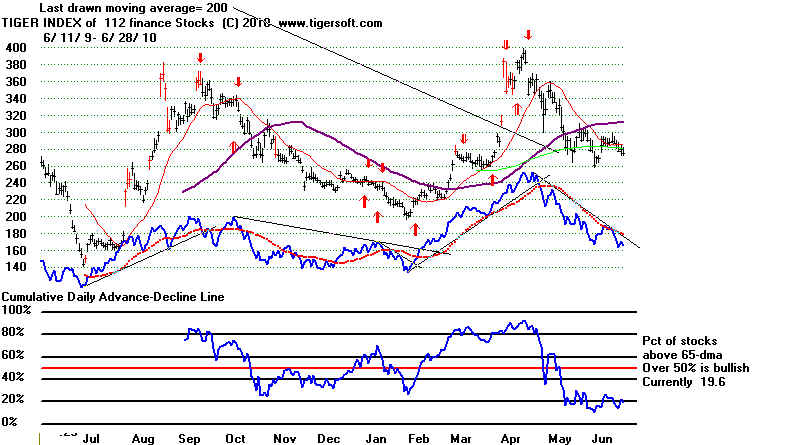Image resolution: width=800 pixels, height=445 pixels.
Task: Click the 100% label on the lower chart
Action: (x=16, y=310)
